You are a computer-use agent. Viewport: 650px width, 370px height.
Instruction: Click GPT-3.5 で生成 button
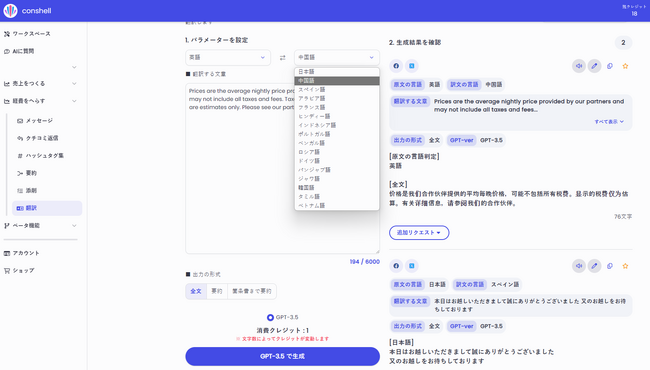click(x=282, y=356)
